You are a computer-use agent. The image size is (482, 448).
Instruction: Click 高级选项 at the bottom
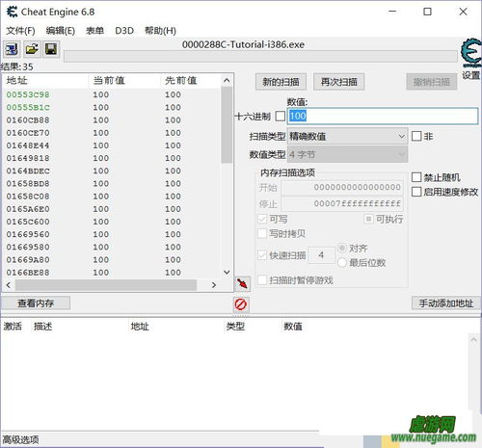[x=20, y=439]
